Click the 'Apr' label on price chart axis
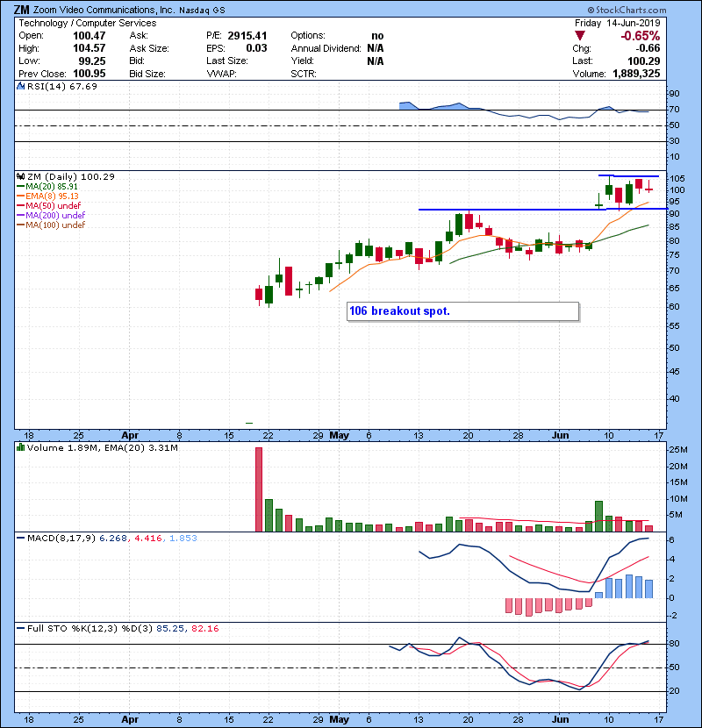This screenshot has width=702, height=728. pyautogui.click(x=130, y=436)
